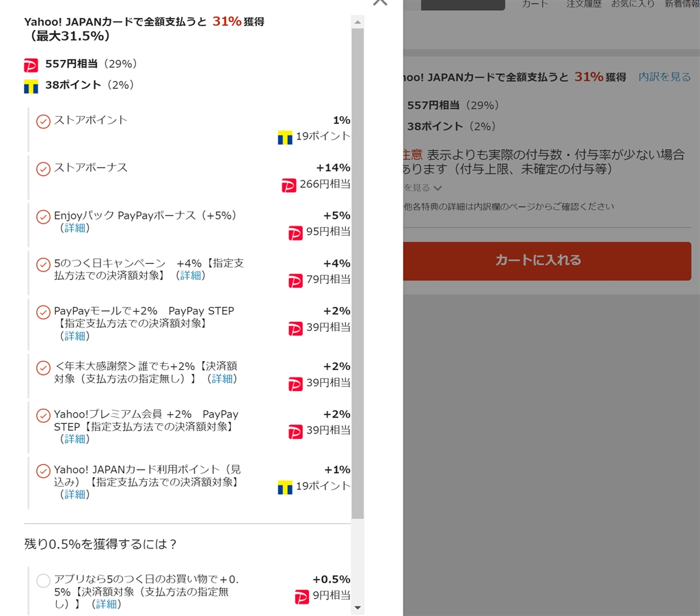Click 38ポイント (2%) on background page
The image size is (700, 616).
tap(451, 126)
